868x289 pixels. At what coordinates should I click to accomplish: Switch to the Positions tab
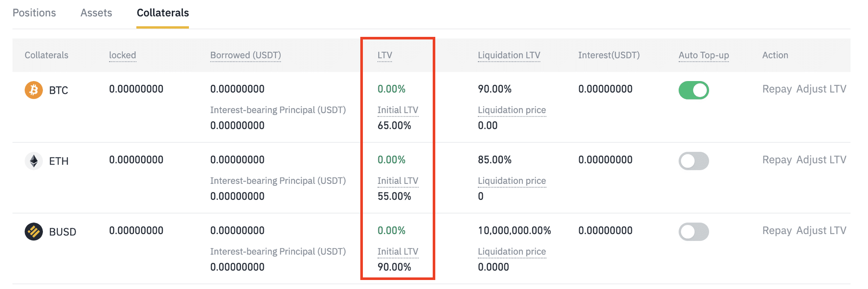pyautogui.click(x=34, y=13)
